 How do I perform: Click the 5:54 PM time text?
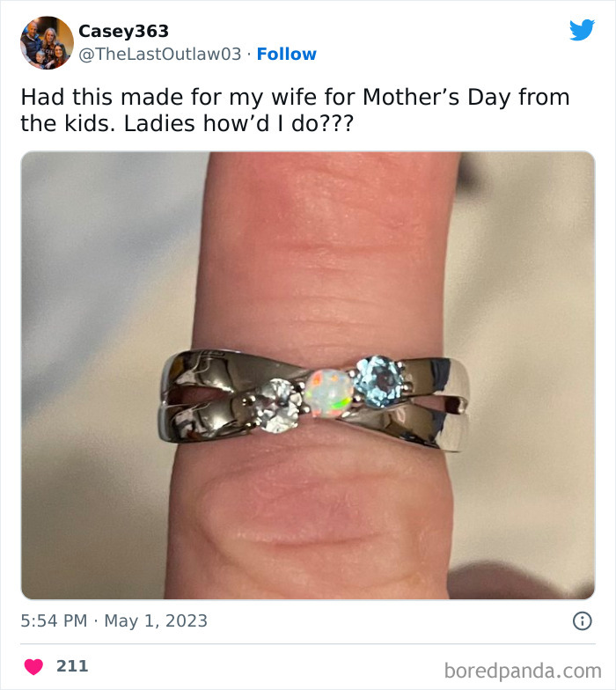tap(54, 620)
